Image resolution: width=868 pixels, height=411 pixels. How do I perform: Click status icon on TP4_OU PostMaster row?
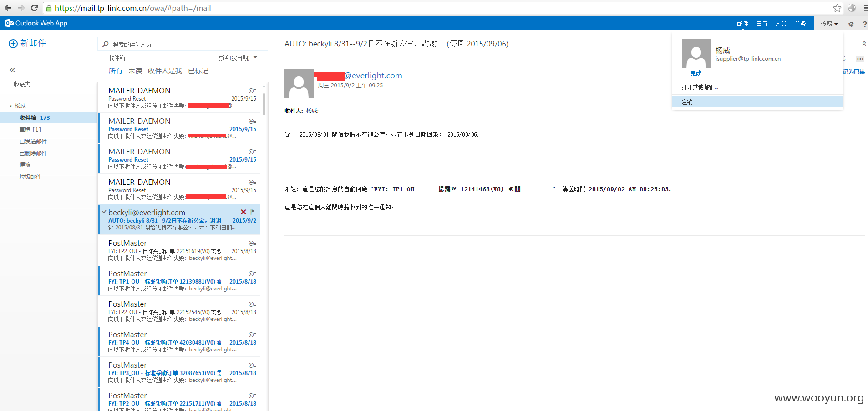click(x=252, y=335)
